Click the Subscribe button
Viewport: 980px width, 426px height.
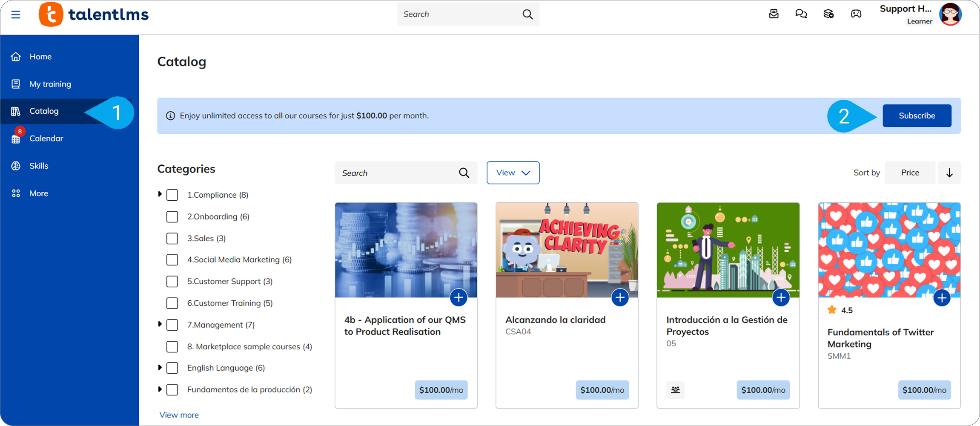[916, 116]
